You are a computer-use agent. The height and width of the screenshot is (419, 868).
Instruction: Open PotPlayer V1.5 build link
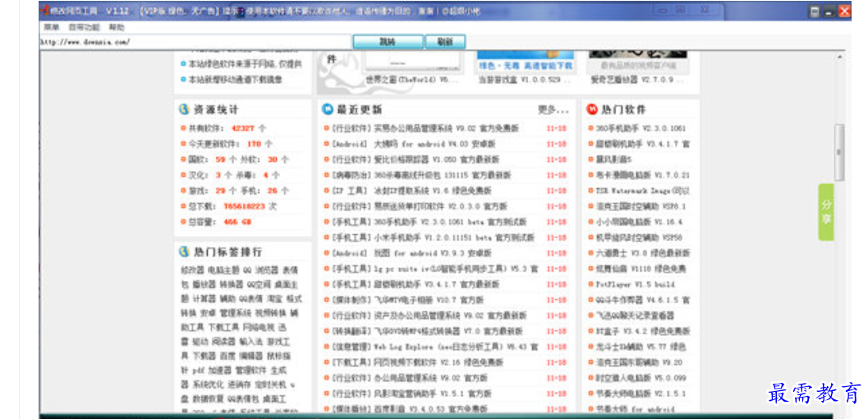point(635,284)
